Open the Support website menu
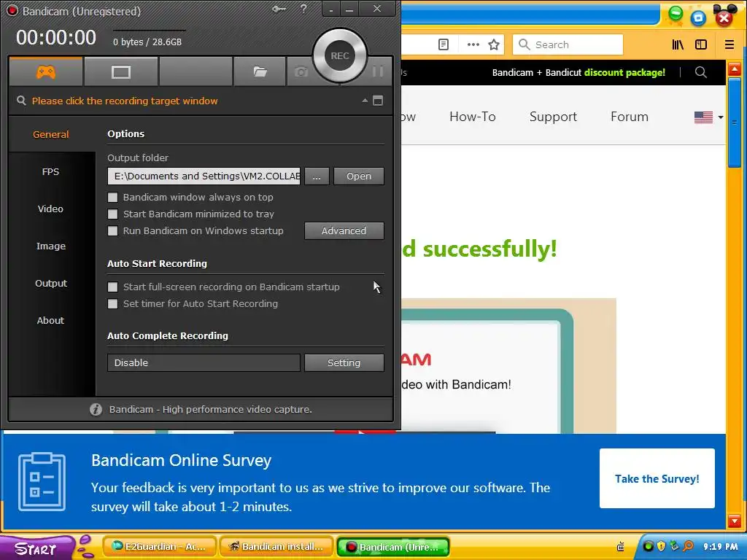The image size is (747, 560). tap(553, 117)
